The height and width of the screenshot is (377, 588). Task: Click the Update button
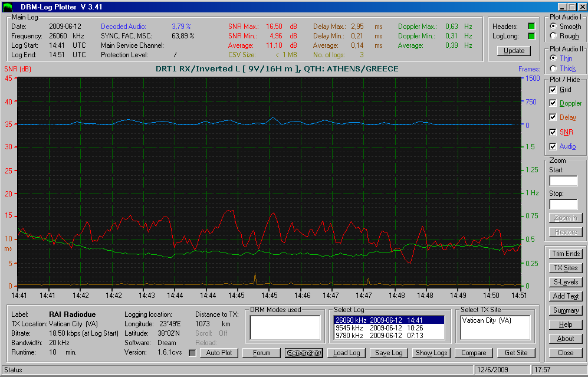tap(514, 51)
